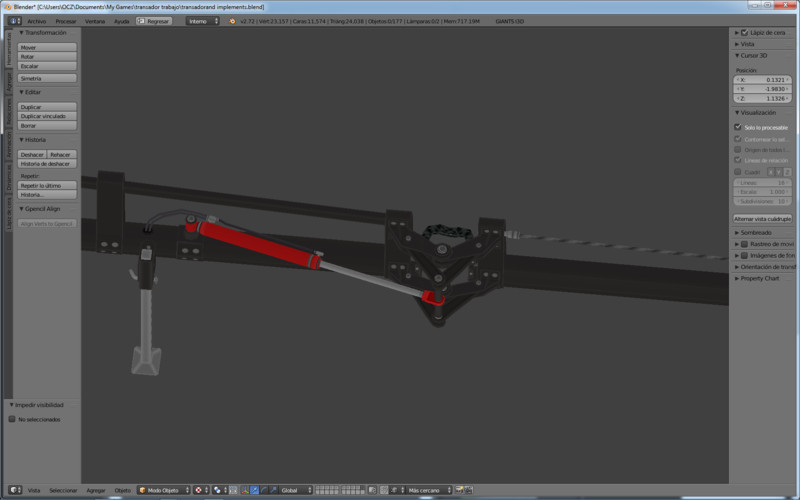Click the cursor 3D X position field

pyautogui.click(x=763, y=79)
